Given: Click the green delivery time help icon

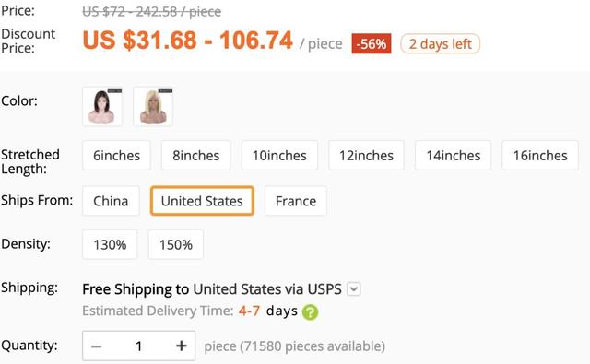Looking at the screenshot, I should (310, 312).
